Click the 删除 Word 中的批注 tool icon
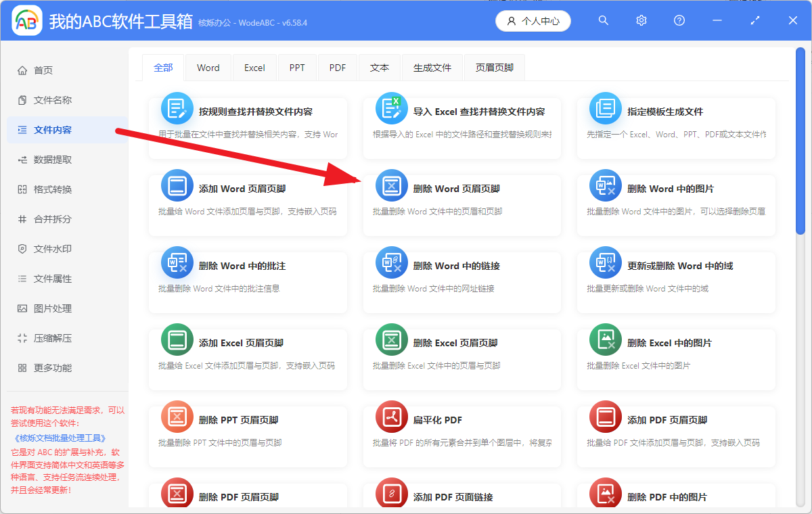 click(x=177, y=262)
